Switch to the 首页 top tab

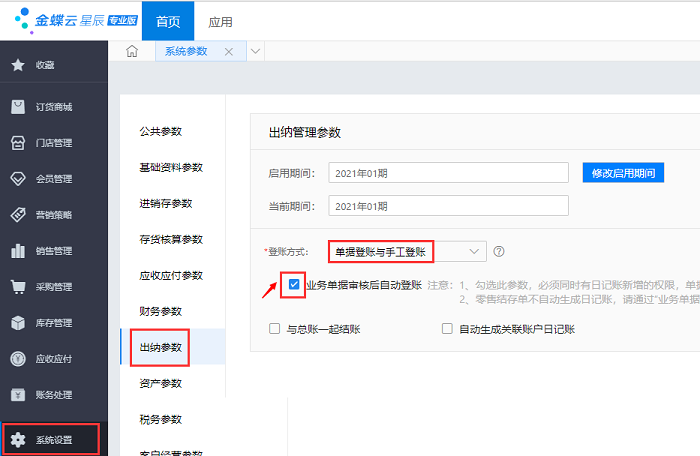click(x=168, y=21)
